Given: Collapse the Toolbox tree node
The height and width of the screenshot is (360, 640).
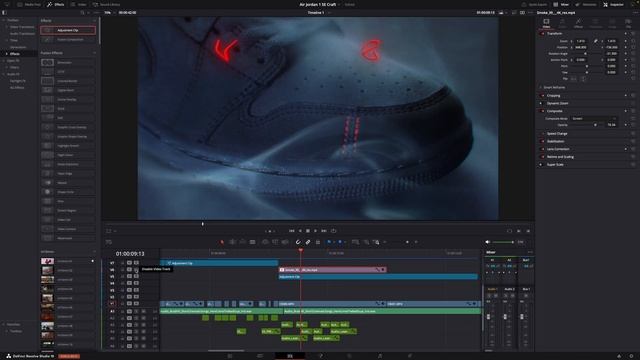Looking at the screenshot, I should 4,20.
